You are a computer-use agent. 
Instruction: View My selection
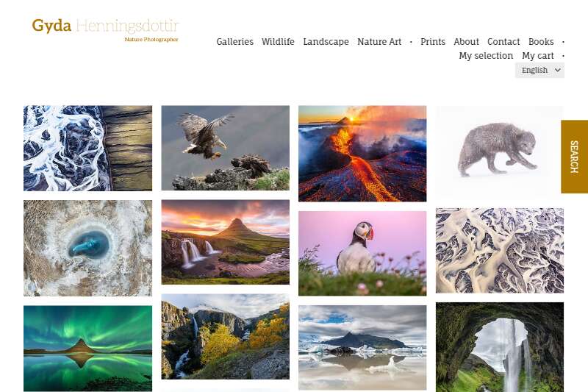tap(486, 55)
